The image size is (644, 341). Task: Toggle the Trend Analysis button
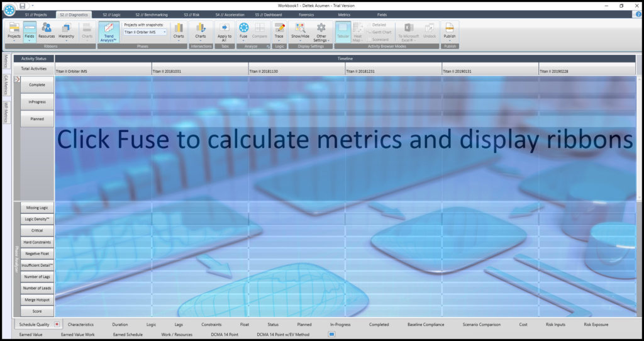pos(108,30)
